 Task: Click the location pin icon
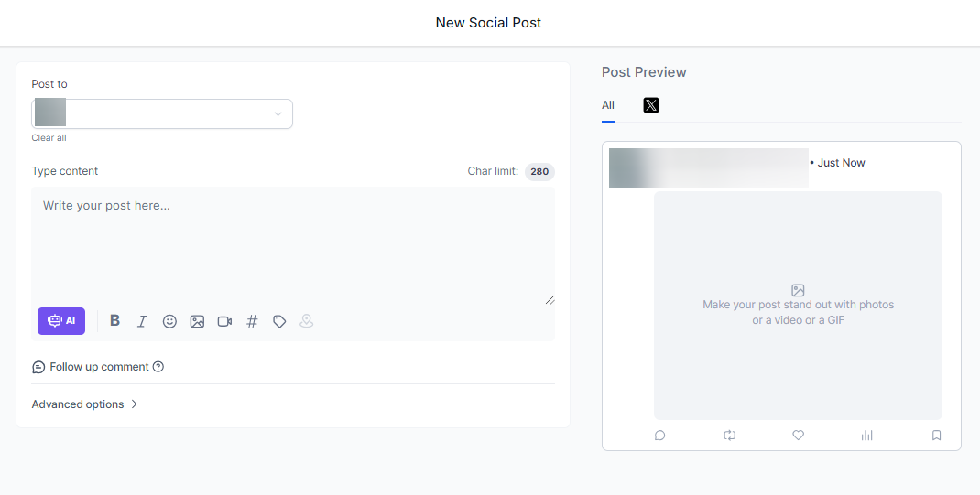click(x=307, y=321)
